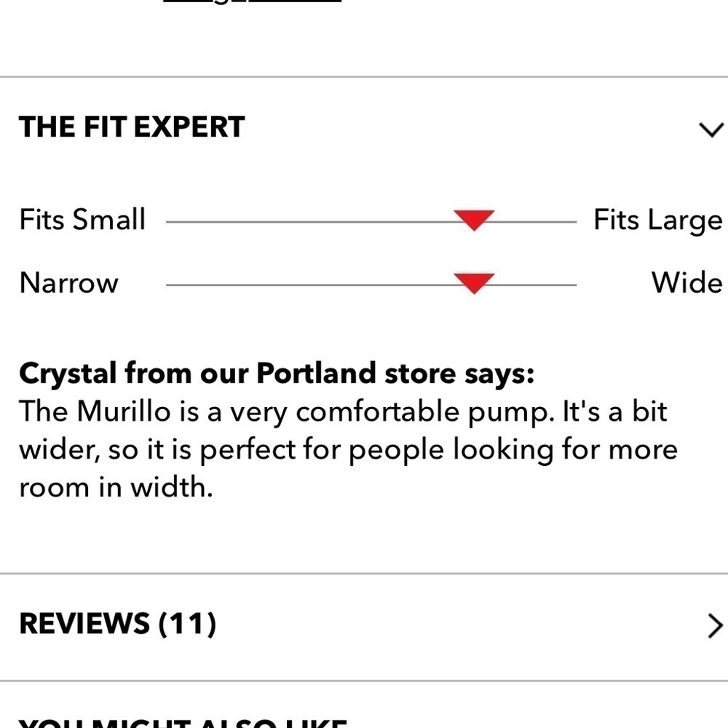Click the underlined link at top
The width and height of the screenshot is (728, 728).
pos(252,2)
